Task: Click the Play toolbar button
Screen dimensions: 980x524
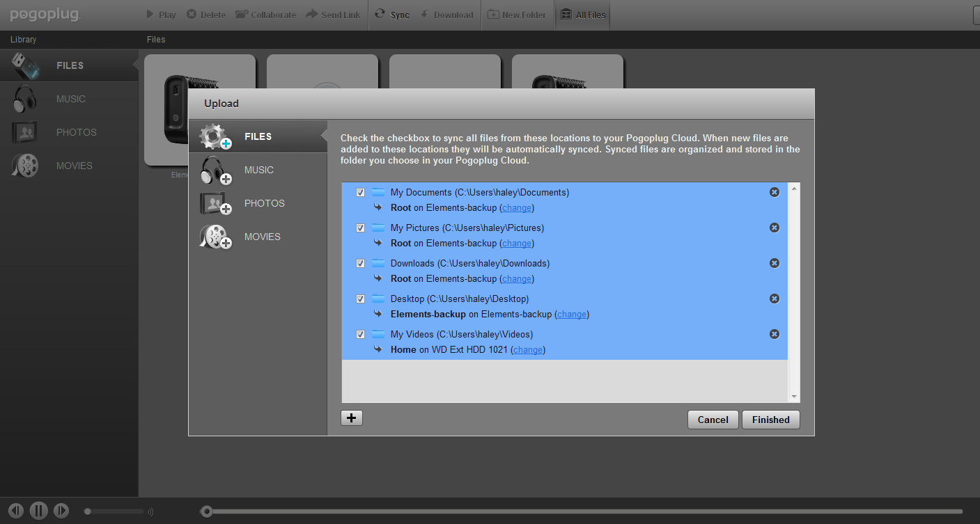Action: [160, 15]
